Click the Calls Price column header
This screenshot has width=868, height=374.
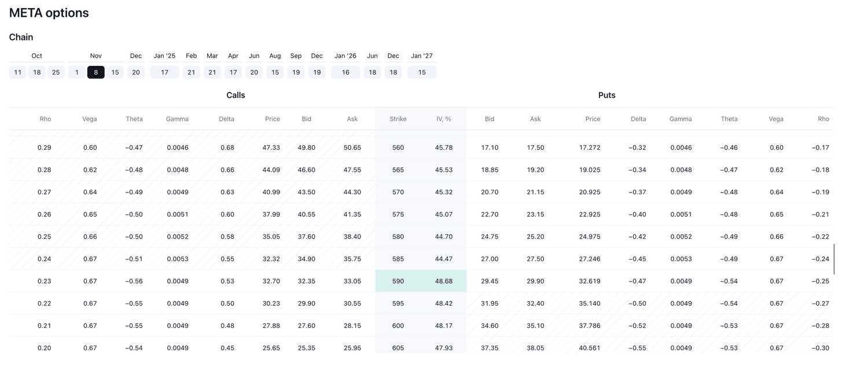click(273, 119)
